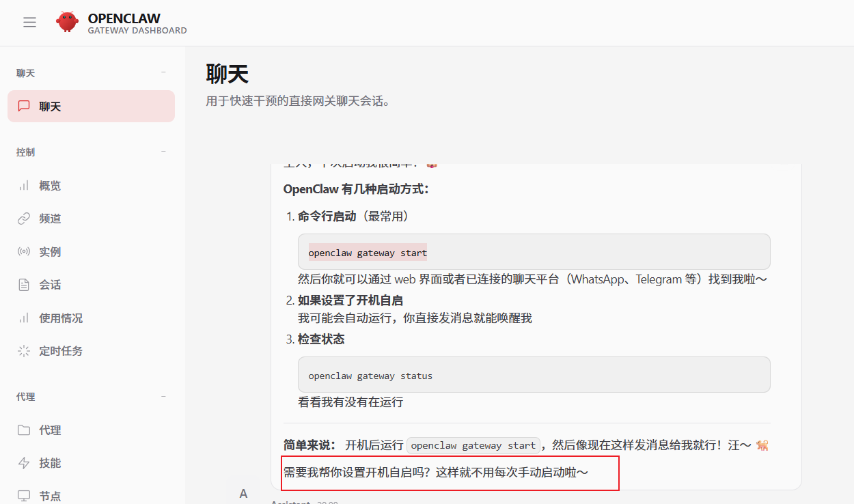Click the 聊天 page heading
The width and height of the screenshot is (854, 504).
tap(227, 74)
